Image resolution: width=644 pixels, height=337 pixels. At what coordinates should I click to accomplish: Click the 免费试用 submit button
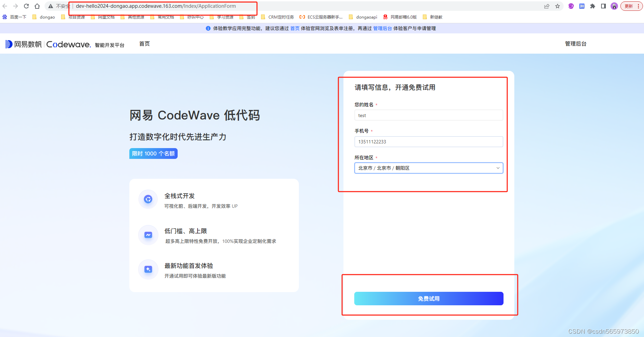(429, 299)
